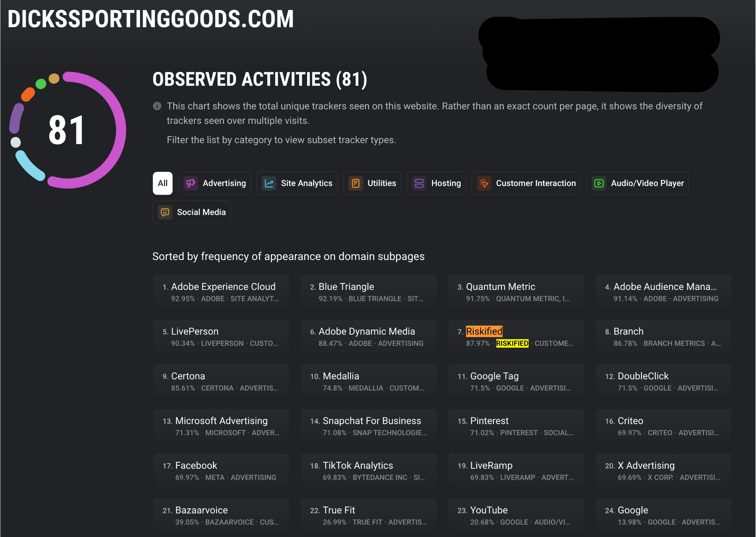Enable the All trackers filter
756x537 pixels.
pos(162,183)
